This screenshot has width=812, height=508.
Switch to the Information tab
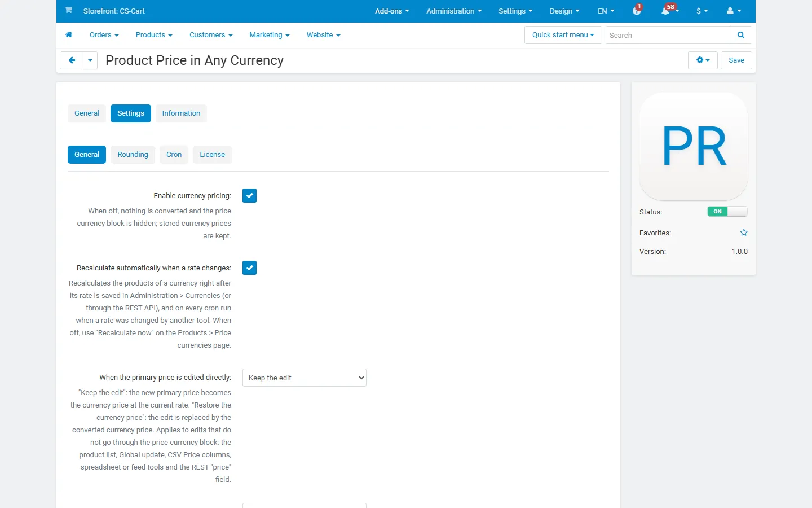(181, 113)
